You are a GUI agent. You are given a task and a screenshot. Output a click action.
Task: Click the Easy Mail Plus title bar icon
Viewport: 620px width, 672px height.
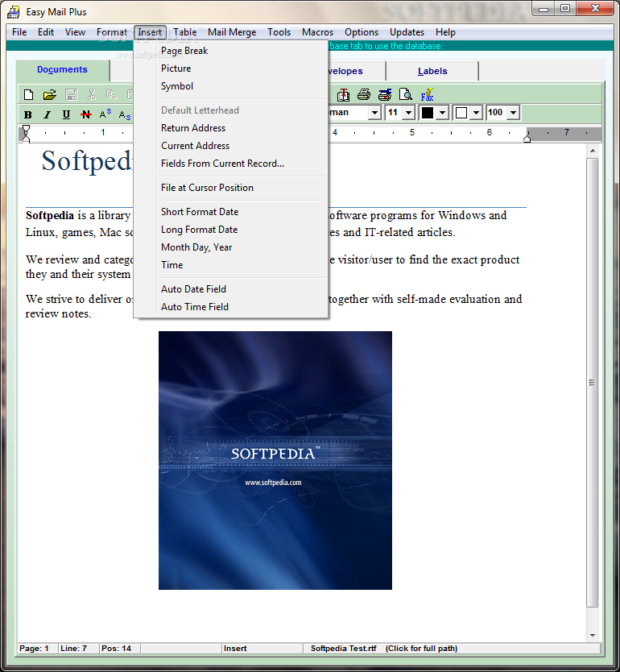pos(13,12)
